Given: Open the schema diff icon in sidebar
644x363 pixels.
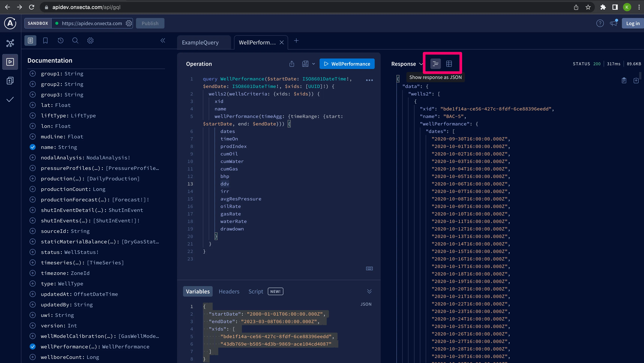Looking at the screenshot, I should (x=10, y=80).
